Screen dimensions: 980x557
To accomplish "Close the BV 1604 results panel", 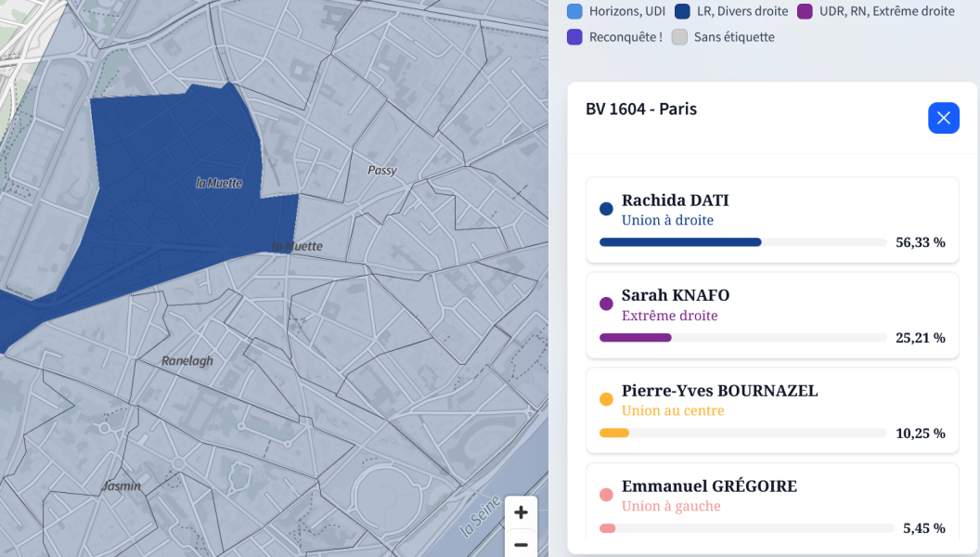I will [943, 118].
